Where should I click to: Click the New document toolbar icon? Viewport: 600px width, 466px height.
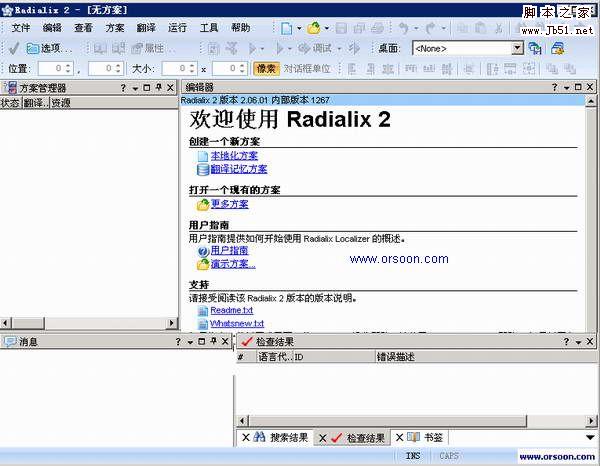pos(287,28)
